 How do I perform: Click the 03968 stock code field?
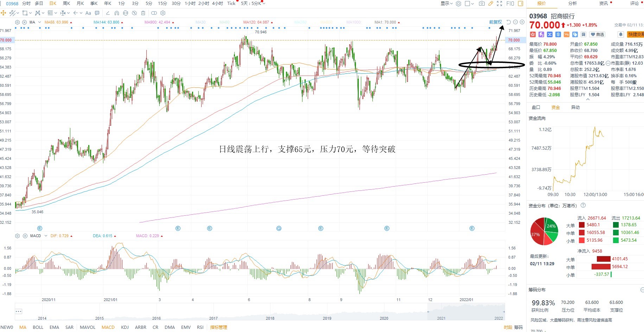coord(12,4)
